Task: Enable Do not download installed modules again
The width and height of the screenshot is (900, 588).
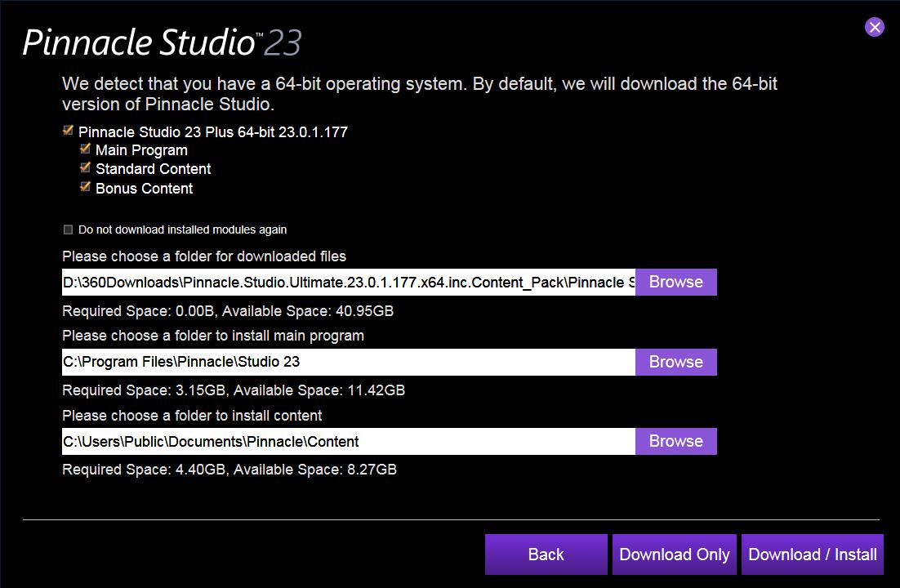Action: (69, 229)
